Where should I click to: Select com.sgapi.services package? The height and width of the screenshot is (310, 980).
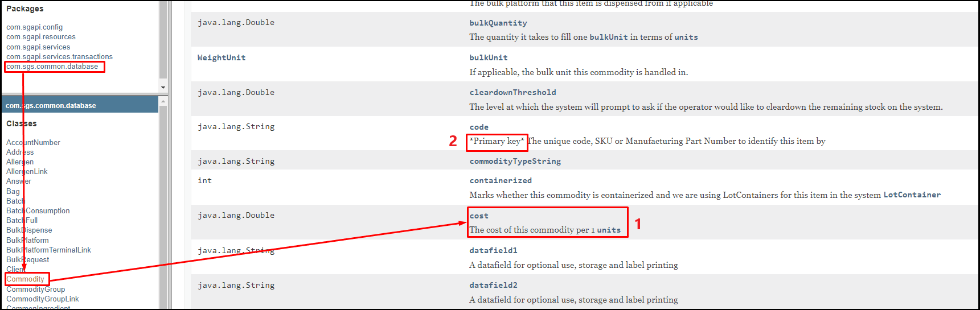click(x=38, y=47)
